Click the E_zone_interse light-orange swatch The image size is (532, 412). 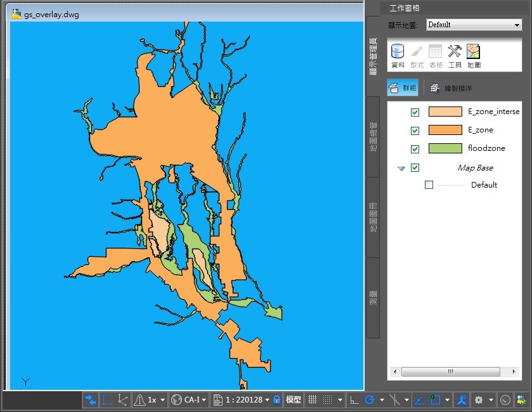(445, 112)
